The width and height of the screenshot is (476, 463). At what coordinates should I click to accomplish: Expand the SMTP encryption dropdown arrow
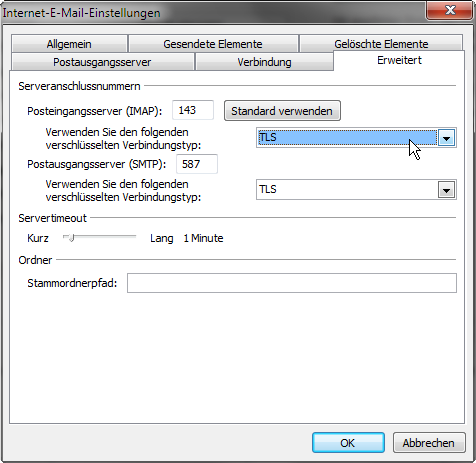(446, 190)
